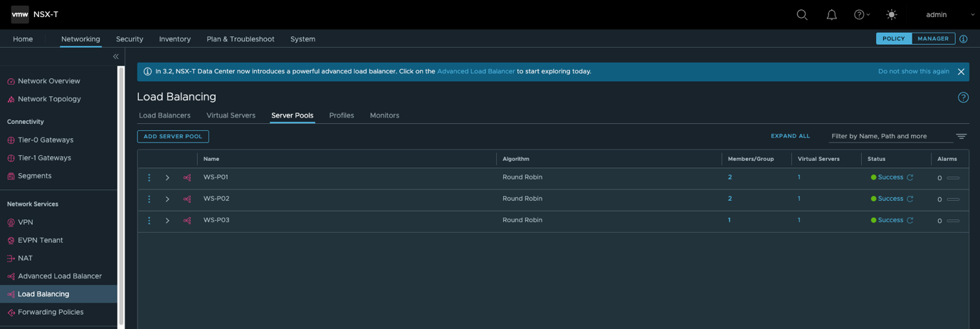The height and width of the screenshot is (329, 980).
Task: Open the Home tab
Action: pos(23,39)
